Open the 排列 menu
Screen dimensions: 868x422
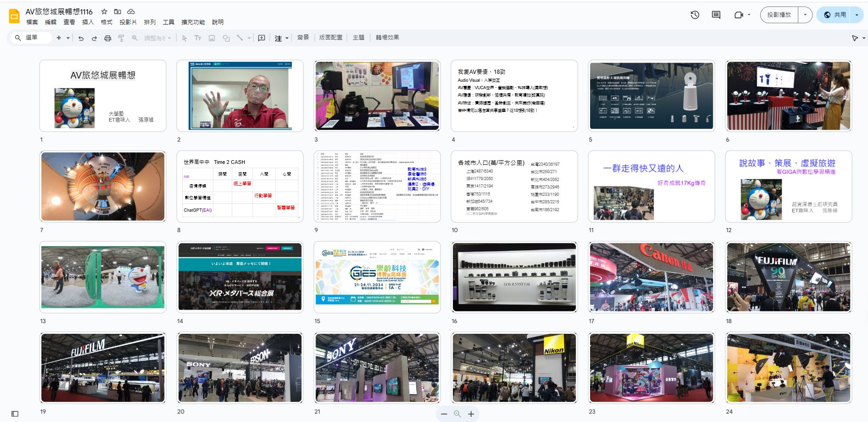[x=150, y=22]
